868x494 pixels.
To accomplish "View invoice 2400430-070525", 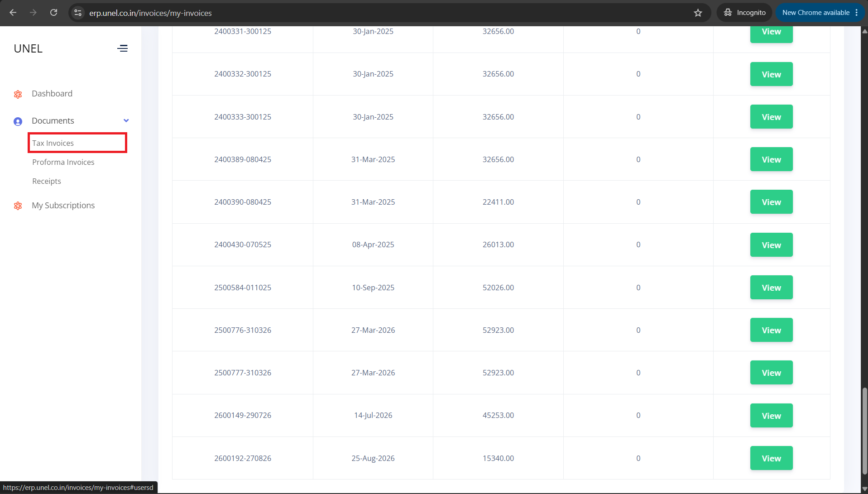I will click(771, 245).
